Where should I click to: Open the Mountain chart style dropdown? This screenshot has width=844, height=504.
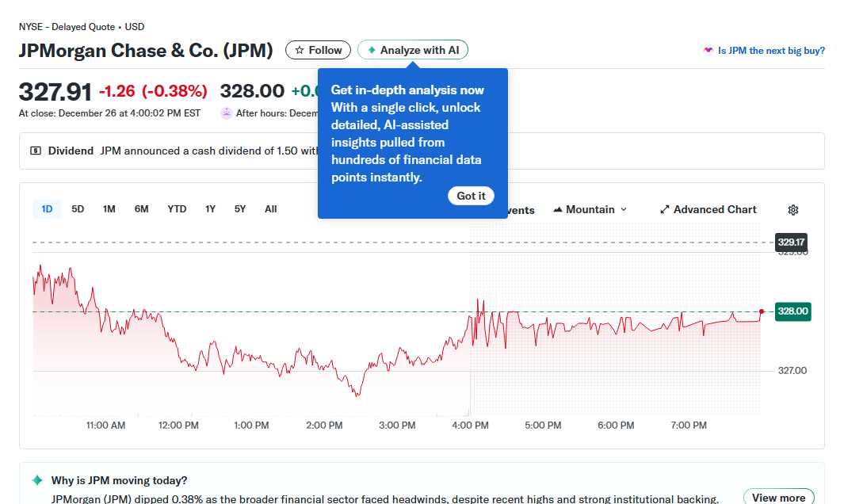590,209
